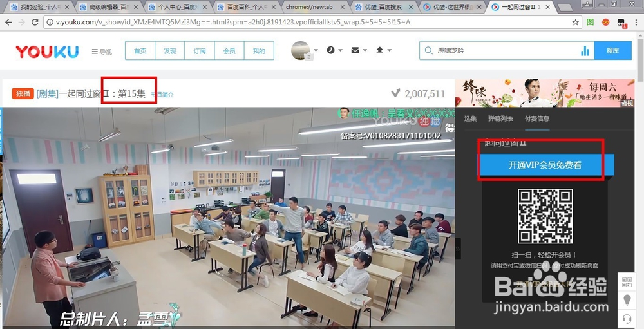Switch to 高级编辑器 browser tab
The image size is (644, 329).
[x=108, y=7]
